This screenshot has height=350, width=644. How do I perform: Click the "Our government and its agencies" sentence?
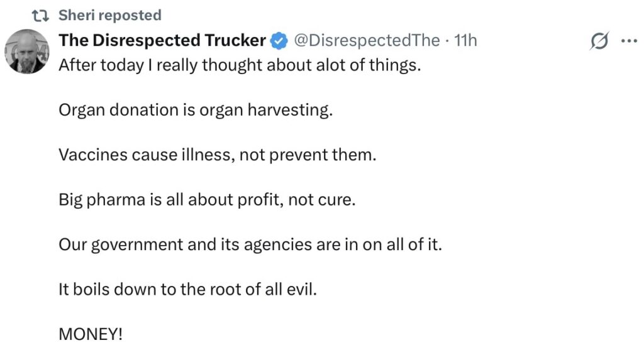click(250, 244)
